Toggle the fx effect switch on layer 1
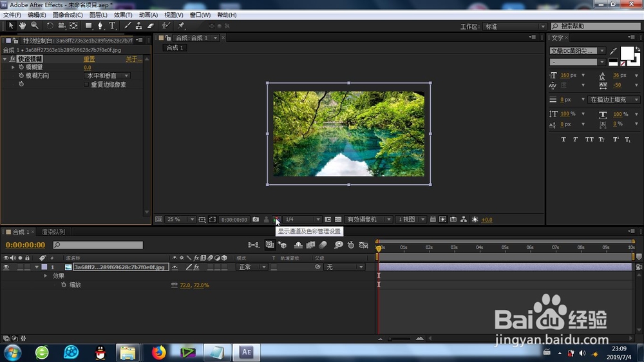644x362 pixels. pyautogui.click(x=196, y=267)
